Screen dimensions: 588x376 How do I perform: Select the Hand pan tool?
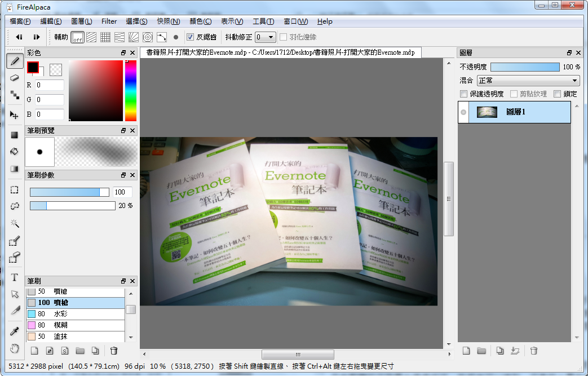pyautogui.click(x=15, y=348)
